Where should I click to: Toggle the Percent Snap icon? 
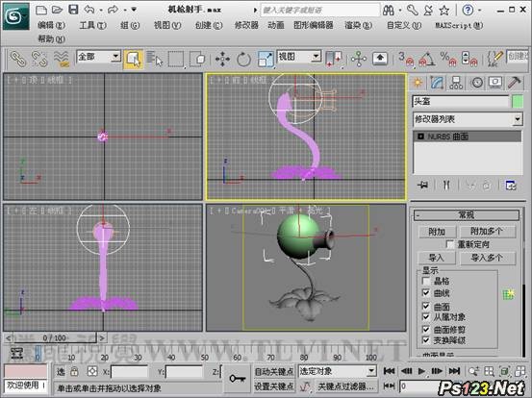pos(448,59)
